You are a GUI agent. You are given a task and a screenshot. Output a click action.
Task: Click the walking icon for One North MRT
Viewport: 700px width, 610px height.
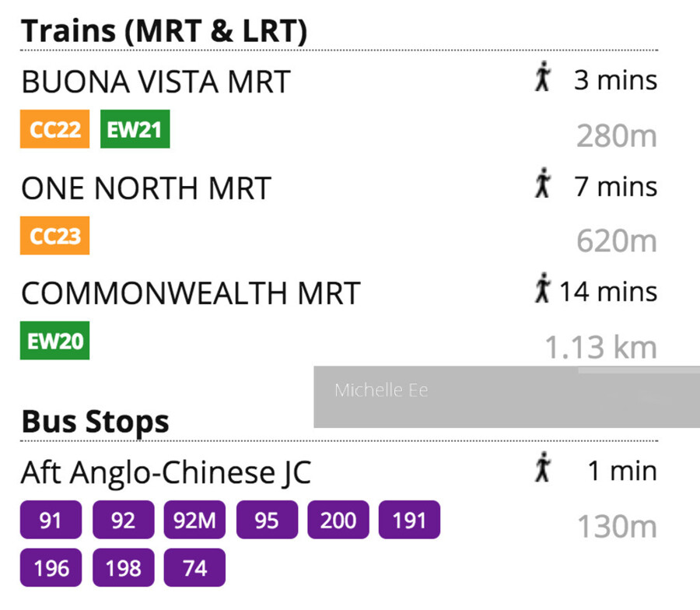(x=543, y=186)
